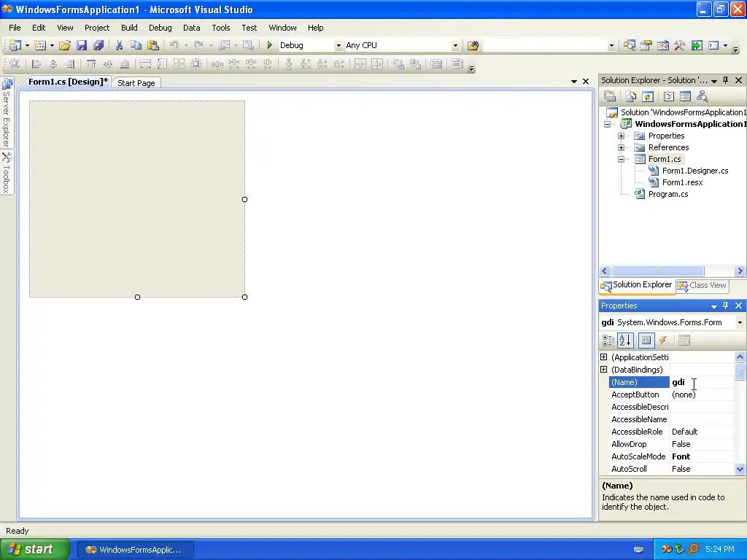This screenshot has width=747, height=560.
Task: Open the Toolbox hammer and wrench icon
Action: tap(679, 45)
